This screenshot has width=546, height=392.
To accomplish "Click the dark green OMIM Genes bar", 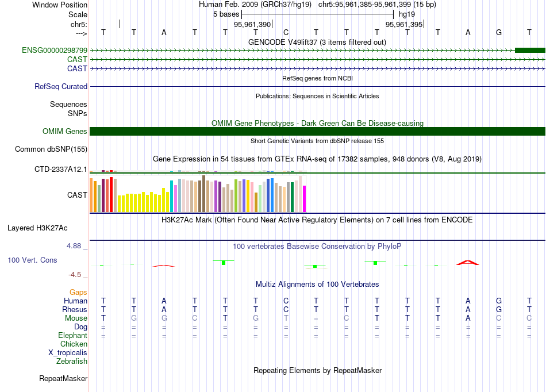I will tap(317, 131).
